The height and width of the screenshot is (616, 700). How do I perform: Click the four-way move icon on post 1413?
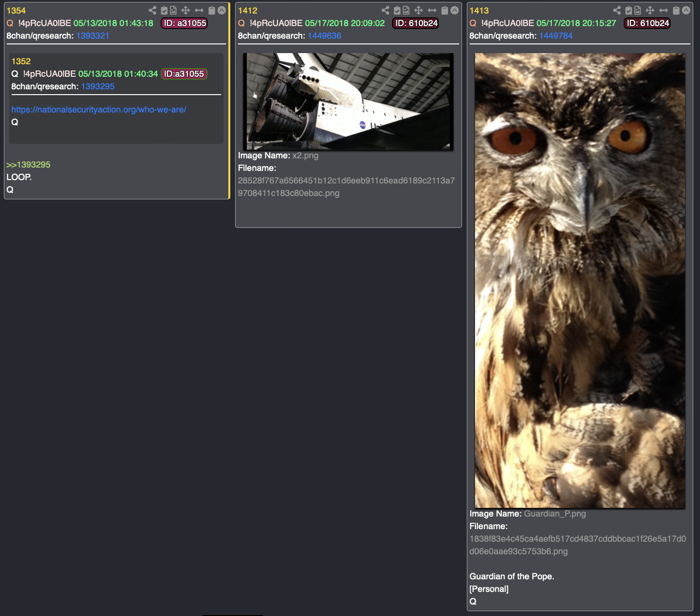pyautogui.click(x=650, y=10)
